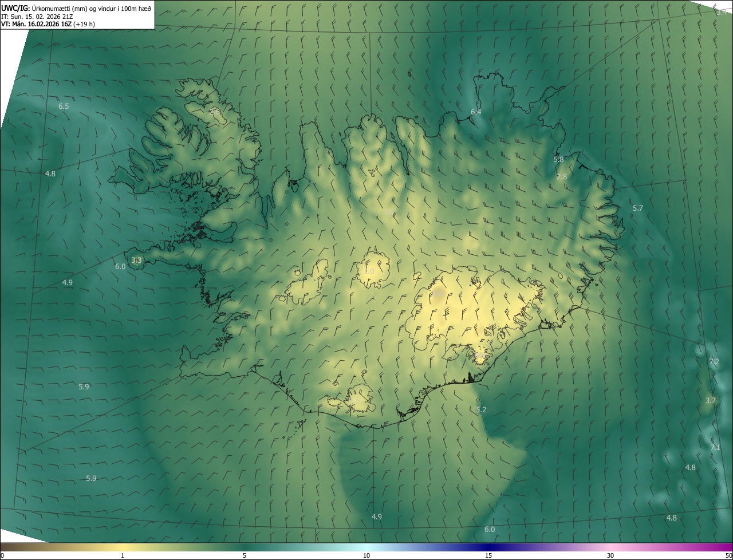Select the 7.1 value at the right edge
The height and width of the screenshot is (560, 733).
point(715,448)
